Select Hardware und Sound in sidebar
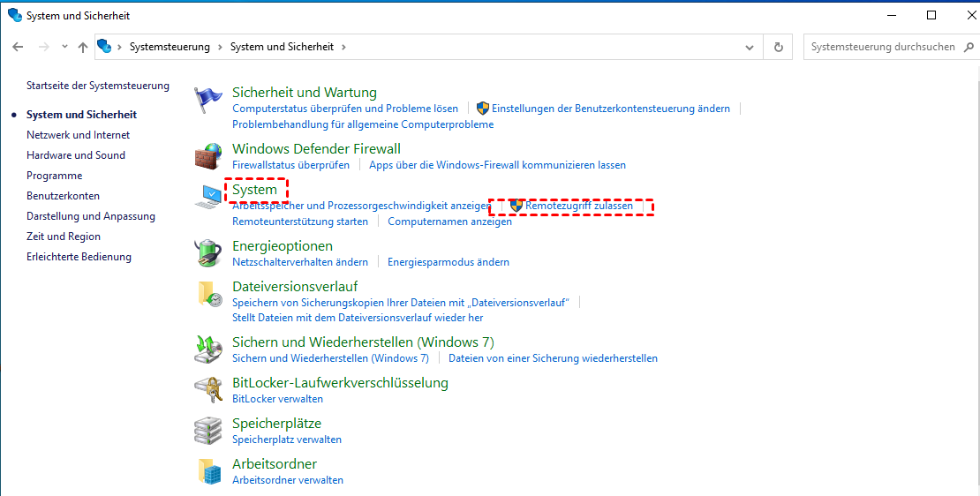The height and width of the screenshot is (496, 980). [x=76, y=155]
